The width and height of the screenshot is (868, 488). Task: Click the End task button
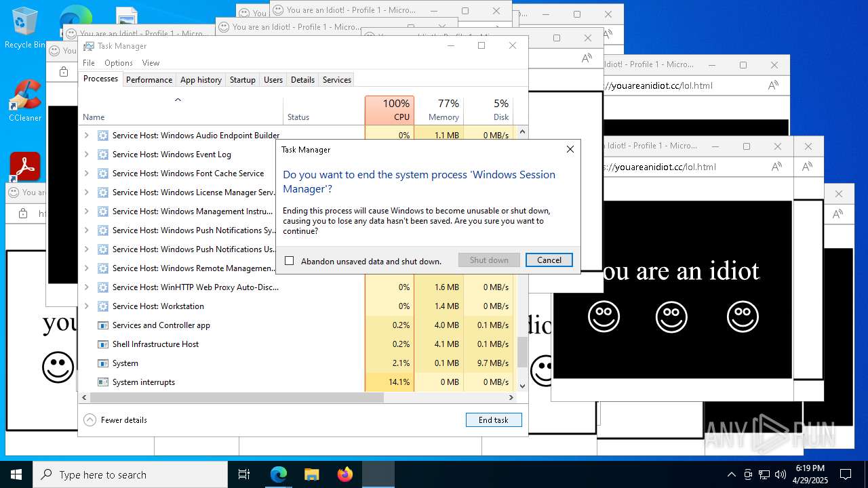[494, 420]
